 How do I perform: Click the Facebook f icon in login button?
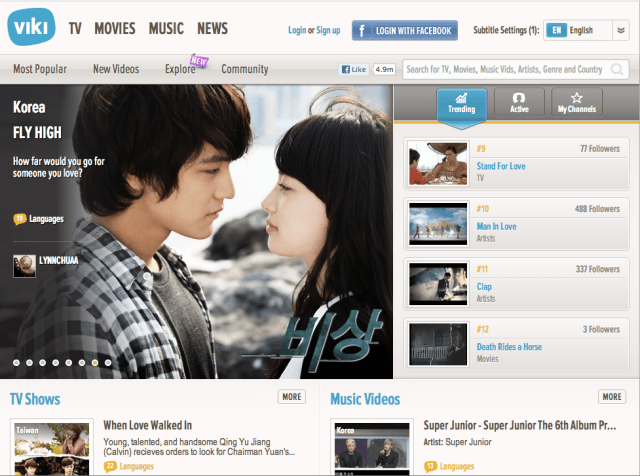(x=362, y=31)
